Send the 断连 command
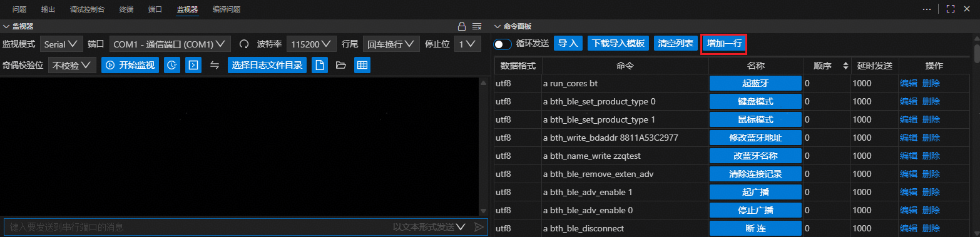 coord(755,228)
